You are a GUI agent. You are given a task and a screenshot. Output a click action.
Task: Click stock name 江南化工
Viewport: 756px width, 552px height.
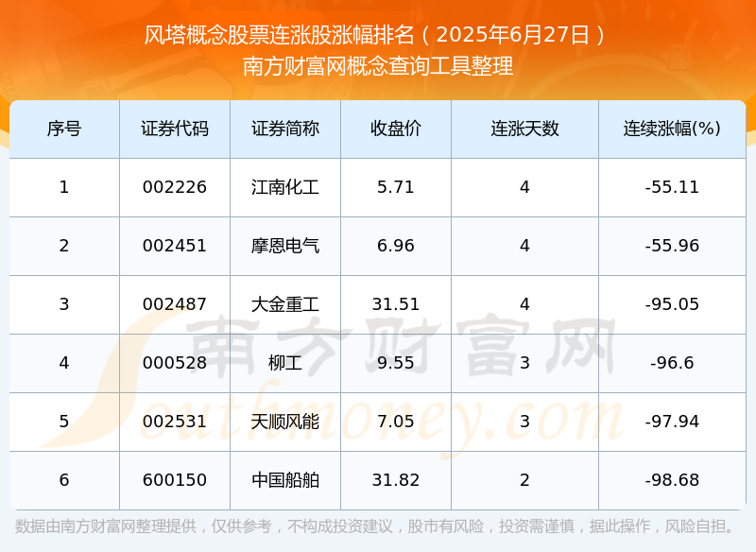point(285,187)
